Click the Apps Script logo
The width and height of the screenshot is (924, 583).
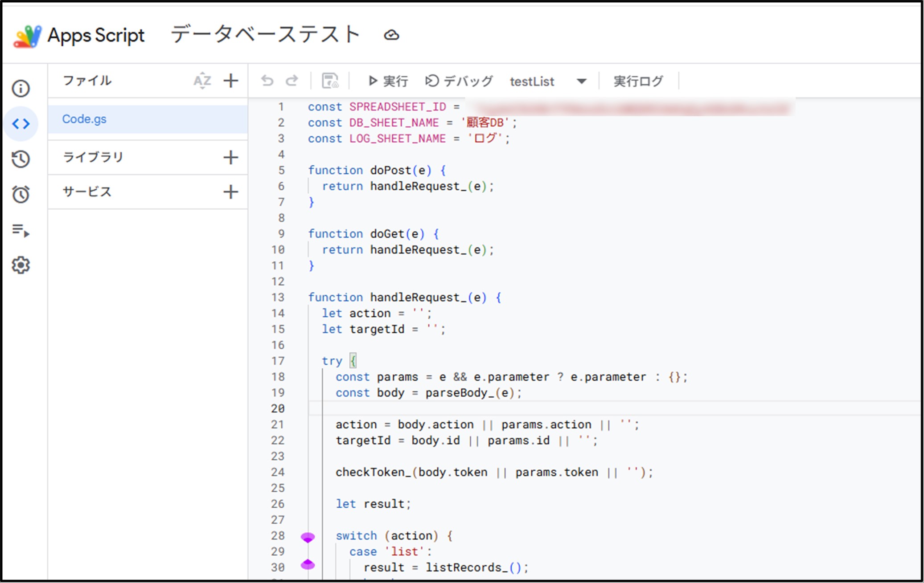(28, 36)
